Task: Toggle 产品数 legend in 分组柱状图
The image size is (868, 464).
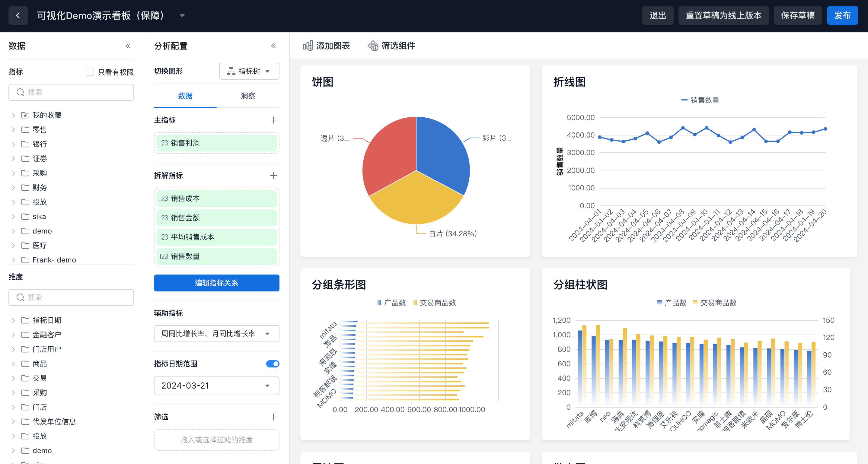Action: pos(672,303)
